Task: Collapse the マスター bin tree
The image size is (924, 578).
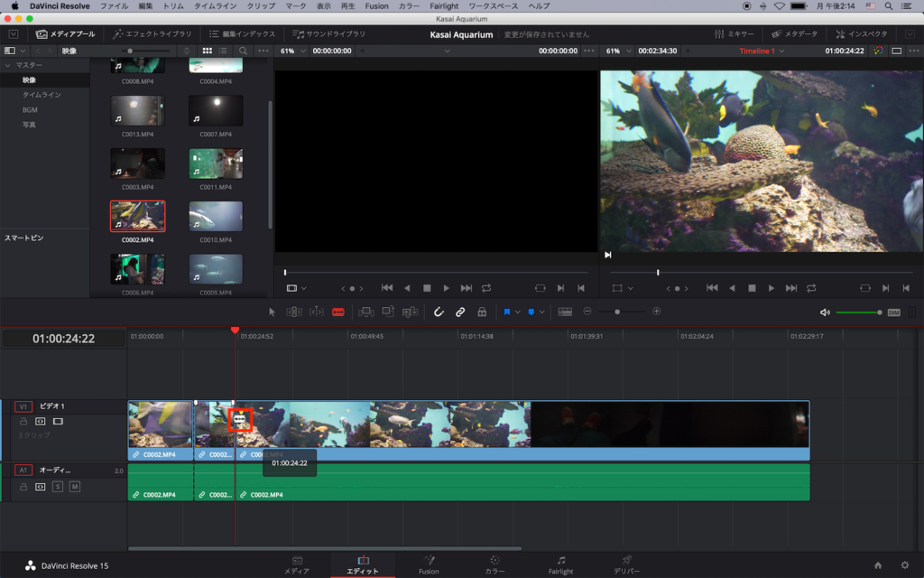Action: (8, 66)
